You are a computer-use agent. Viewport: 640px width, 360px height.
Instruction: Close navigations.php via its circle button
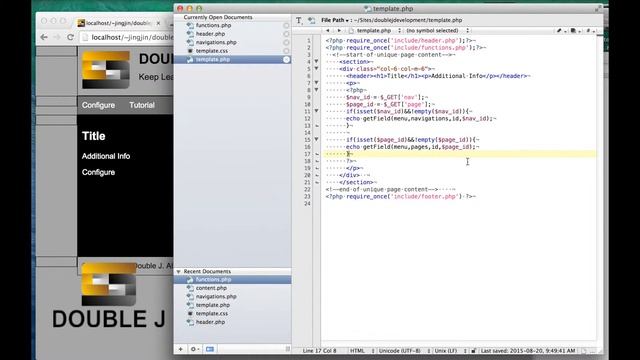tap(286, 42)
